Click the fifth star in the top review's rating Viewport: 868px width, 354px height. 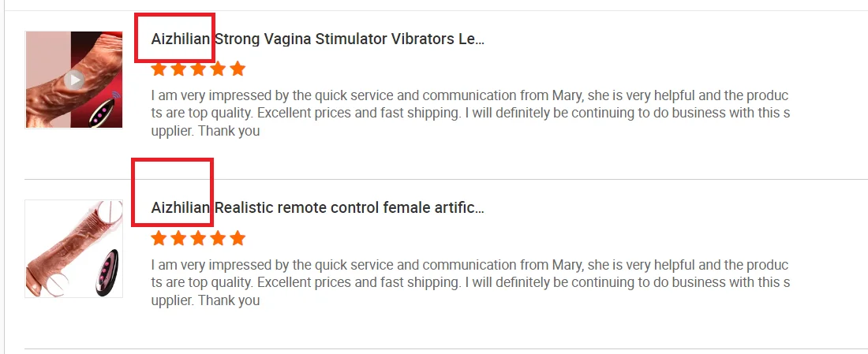[238, 69]
